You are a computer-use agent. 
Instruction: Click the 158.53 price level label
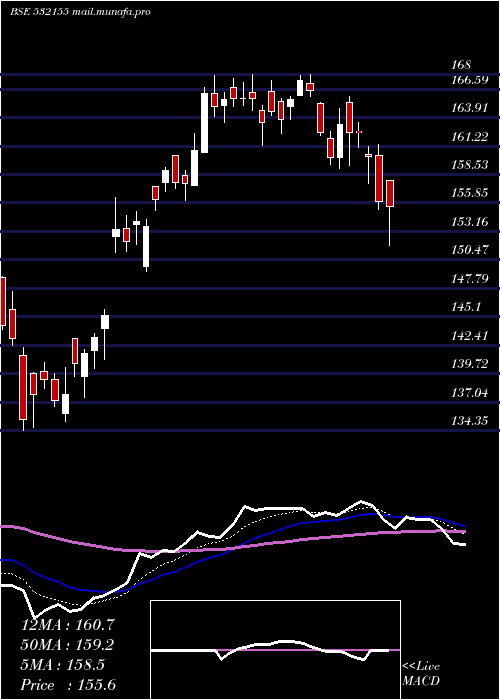(469, 165)
